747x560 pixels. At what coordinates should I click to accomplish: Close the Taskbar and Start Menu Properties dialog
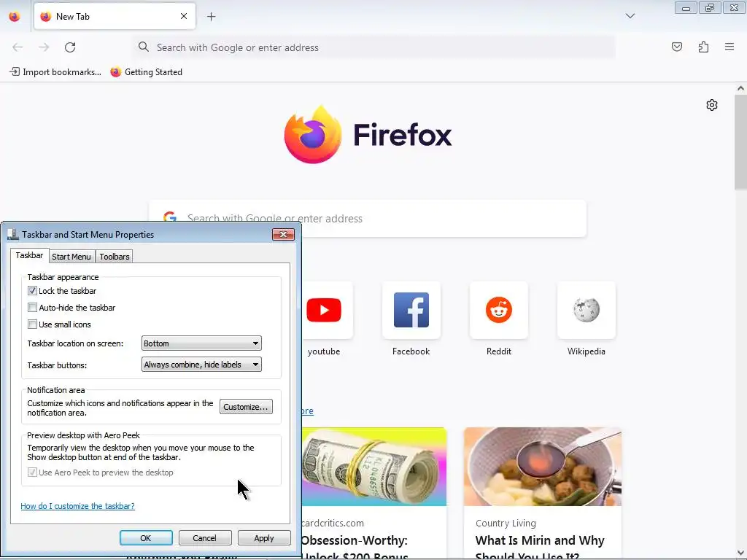[x=284, y=234]
